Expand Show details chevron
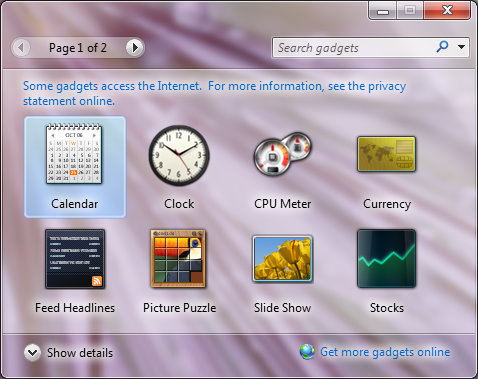Screen dimensions: 478x379 point(32,352)
